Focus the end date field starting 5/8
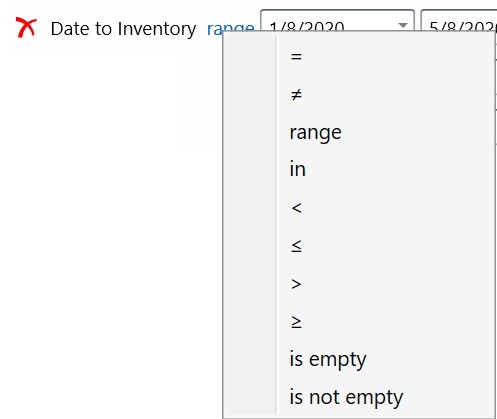 459,21
